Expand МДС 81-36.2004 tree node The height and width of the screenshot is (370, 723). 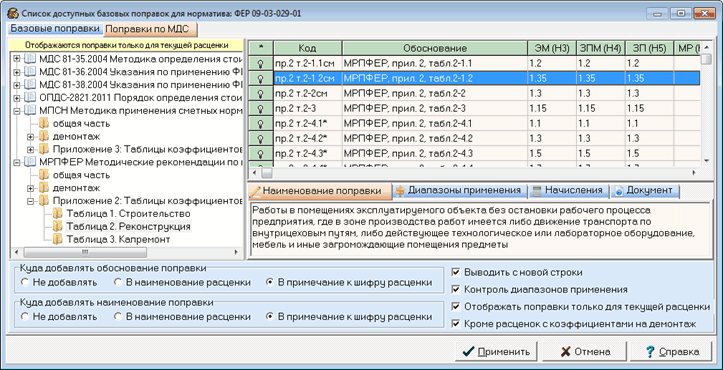click(x=17, y=72)
